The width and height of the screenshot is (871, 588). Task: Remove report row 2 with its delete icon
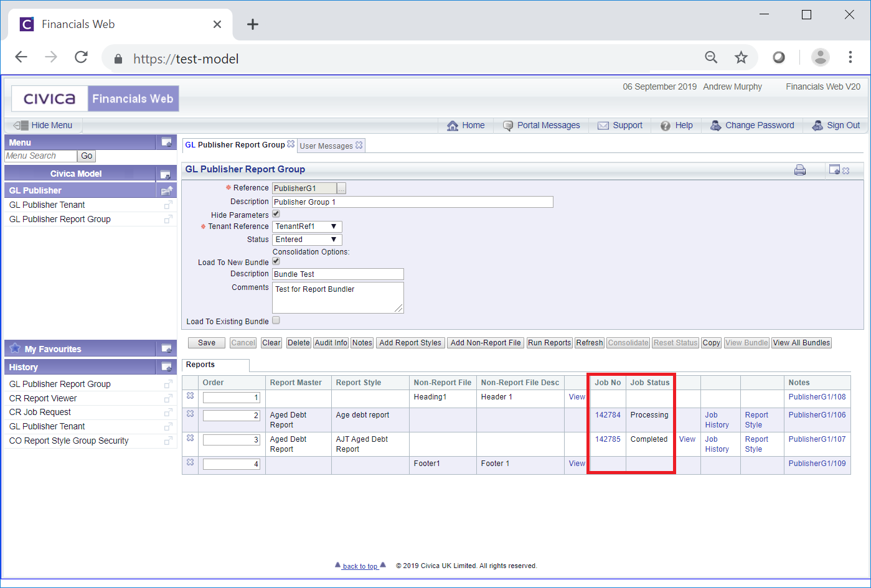(191, 414)
